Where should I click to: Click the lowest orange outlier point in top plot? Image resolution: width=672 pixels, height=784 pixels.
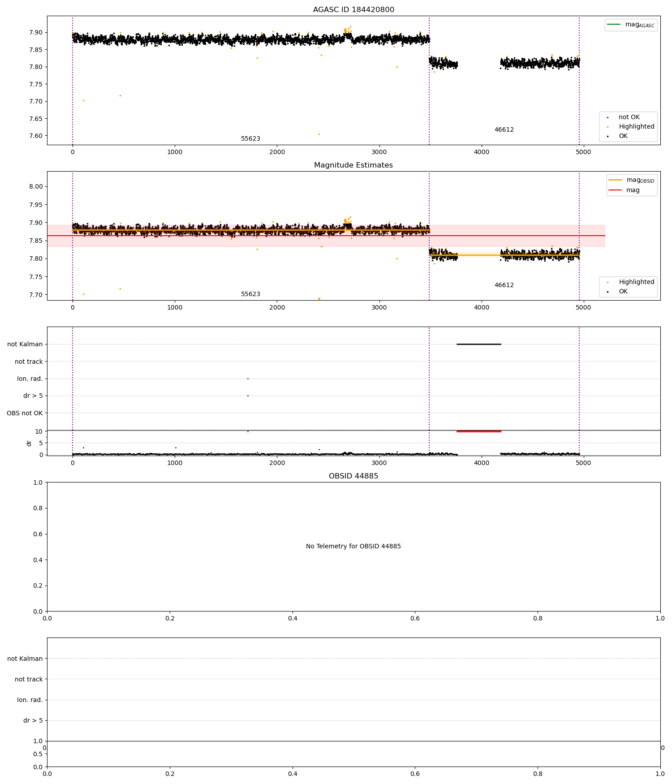pos(319,134)
